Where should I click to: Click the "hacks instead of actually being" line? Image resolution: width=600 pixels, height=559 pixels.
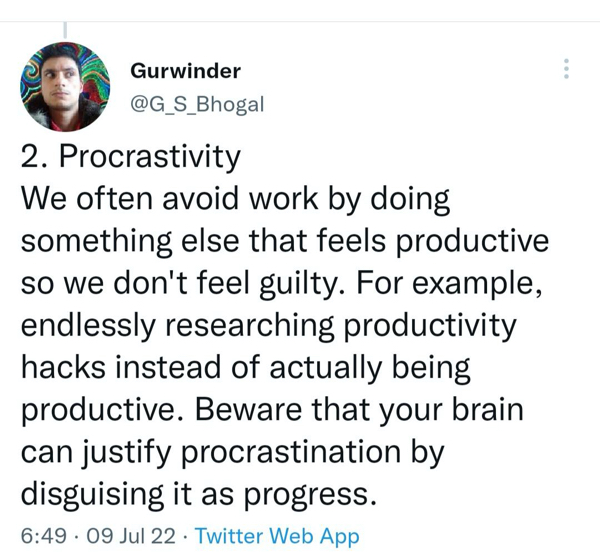(x=245, y=368)
